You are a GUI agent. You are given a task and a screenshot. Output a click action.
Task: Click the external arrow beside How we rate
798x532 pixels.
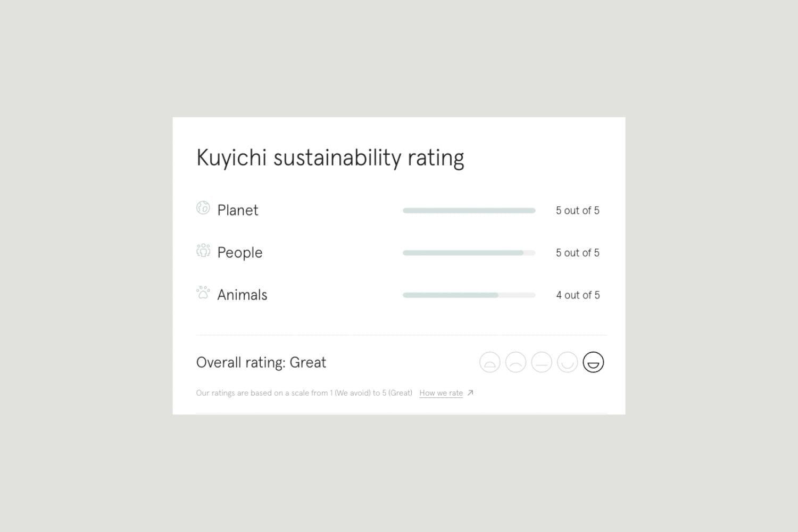click(x=470, y=393)
